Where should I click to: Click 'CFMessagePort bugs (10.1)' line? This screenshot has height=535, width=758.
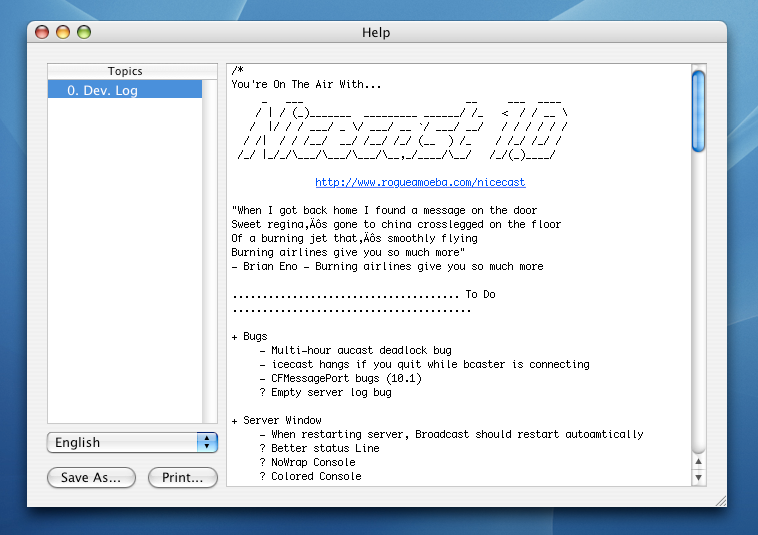pos(340,378)
